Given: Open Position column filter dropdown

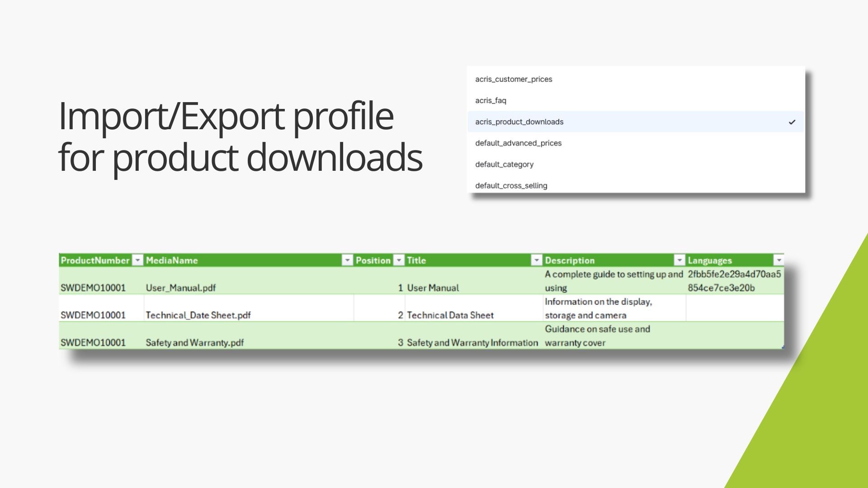Looking at the screenshot, I should point(399,260).
